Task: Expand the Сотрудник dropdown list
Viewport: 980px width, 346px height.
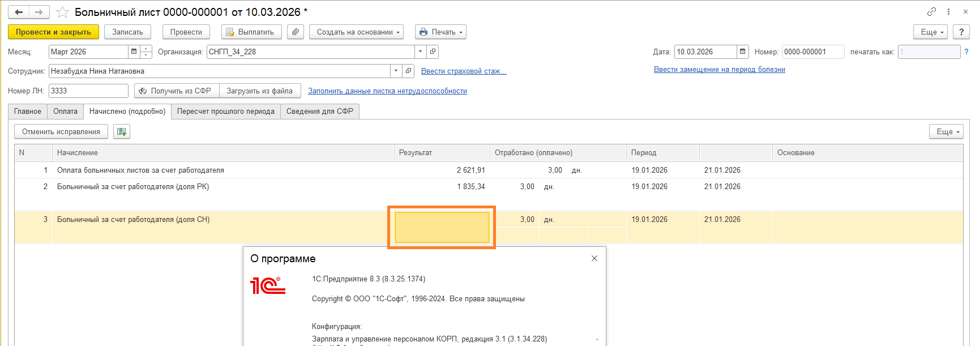Action: point(396,71)
